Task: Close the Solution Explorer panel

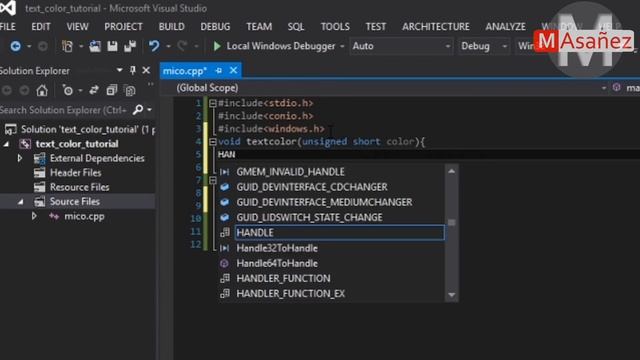Action: tap(146, 70)
